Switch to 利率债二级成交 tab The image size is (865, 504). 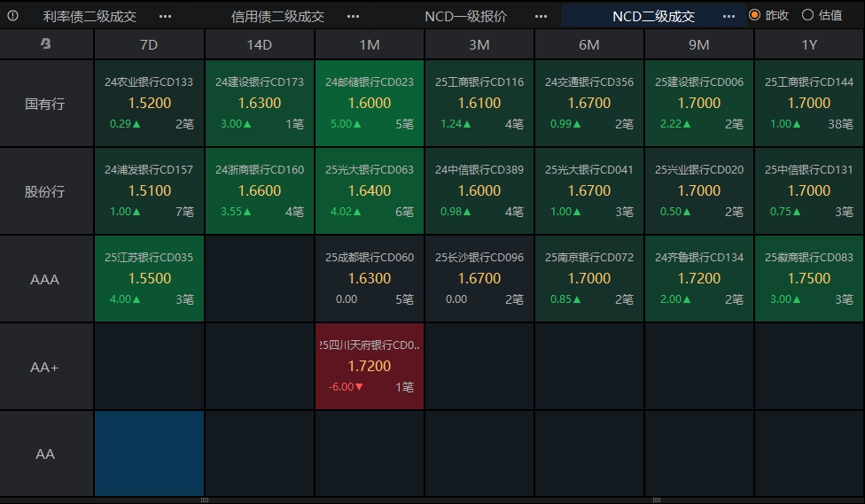point(90,17)
